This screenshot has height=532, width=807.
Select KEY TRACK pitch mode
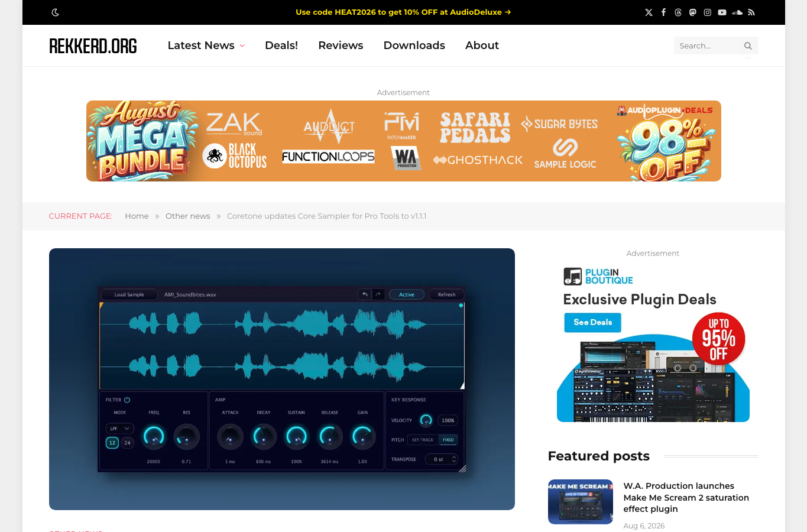tap(423, 440)
